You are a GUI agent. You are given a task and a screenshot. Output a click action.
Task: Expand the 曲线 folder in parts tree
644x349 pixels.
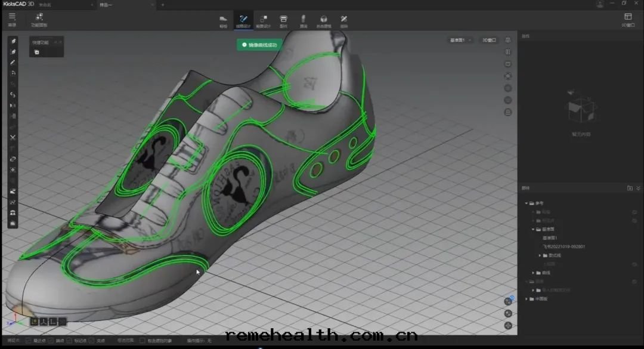coord(534,273)
